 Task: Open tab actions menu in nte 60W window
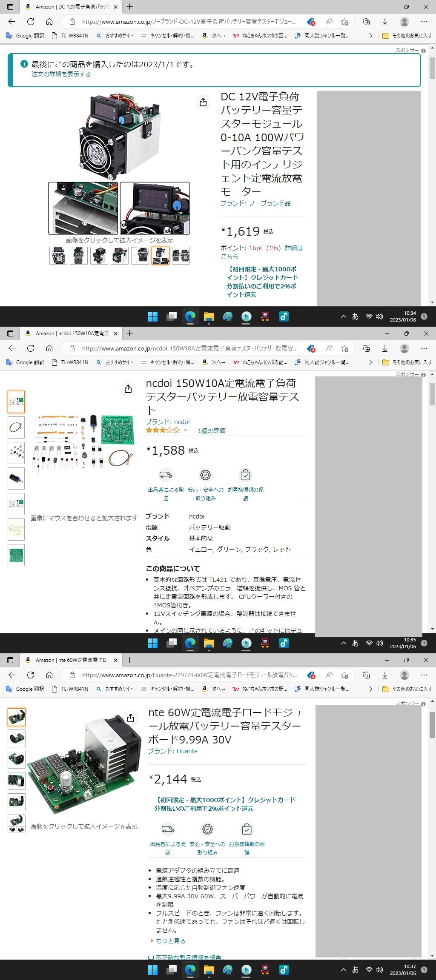(10, 660)
